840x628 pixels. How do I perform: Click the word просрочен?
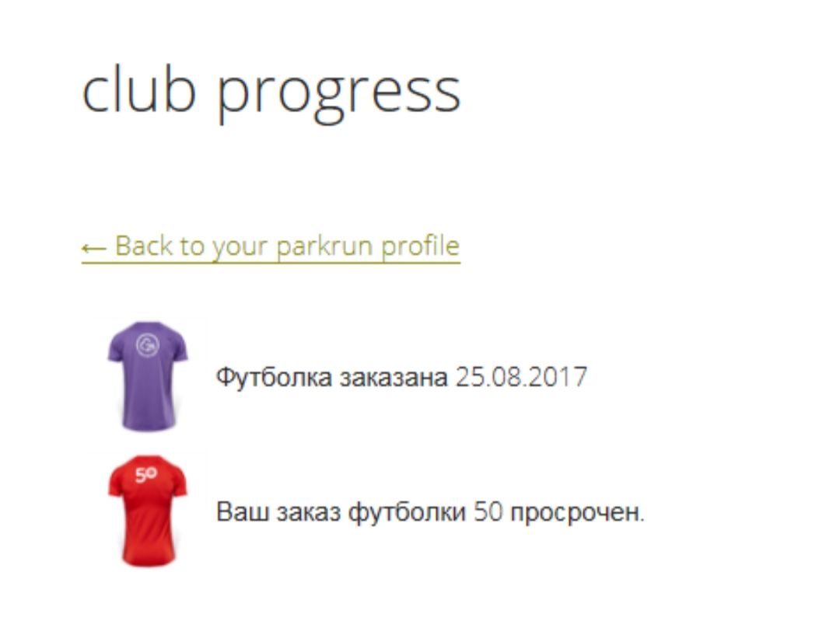click(577, 513)
